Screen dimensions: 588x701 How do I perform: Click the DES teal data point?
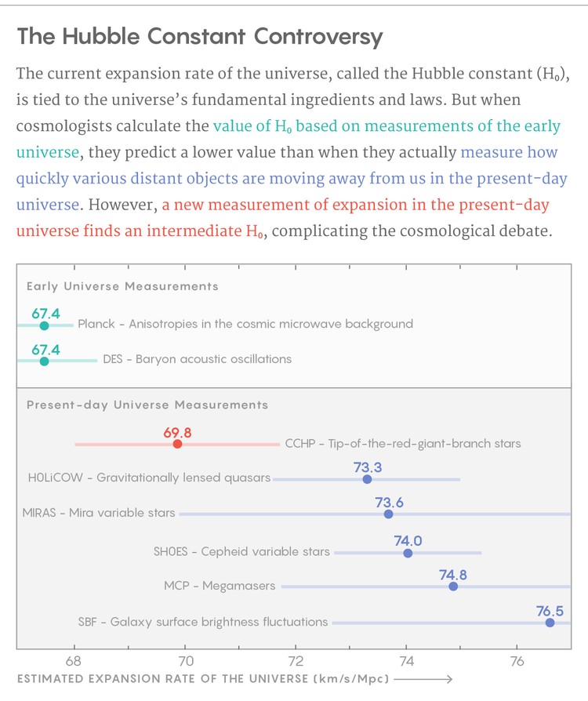pos(44,361)
